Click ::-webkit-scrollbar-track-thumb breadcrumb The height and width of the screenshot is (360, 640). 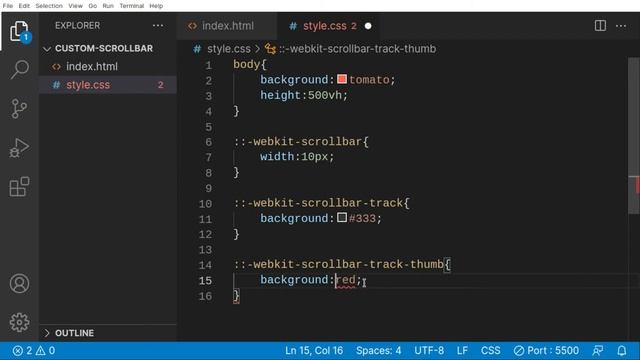pyautogui.click(x=358, y=49)
